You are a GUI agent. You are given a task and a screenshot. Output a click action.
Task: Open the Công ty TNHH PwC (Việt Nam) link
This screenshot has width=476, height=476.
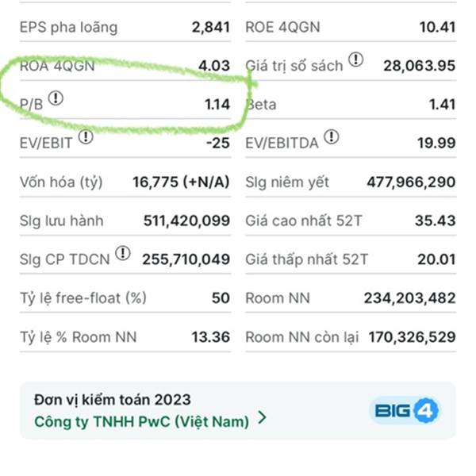141,420
